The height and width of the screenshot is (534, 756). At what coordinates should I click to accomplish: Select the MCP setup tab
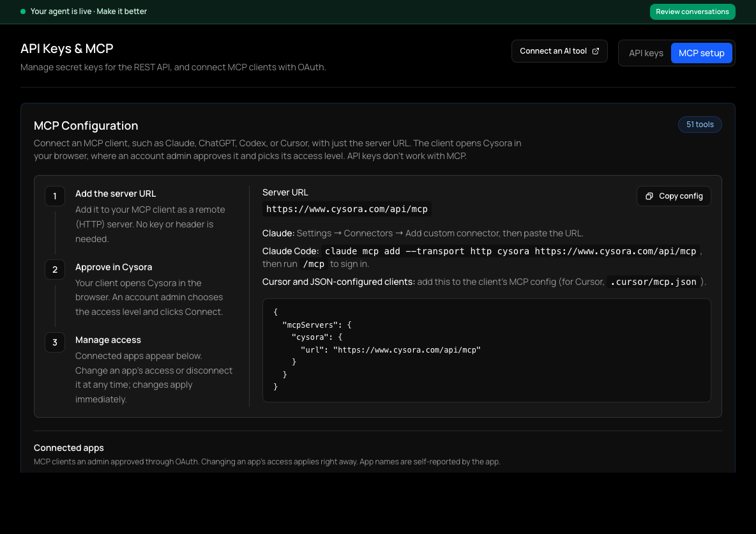(x=701, y=53)
